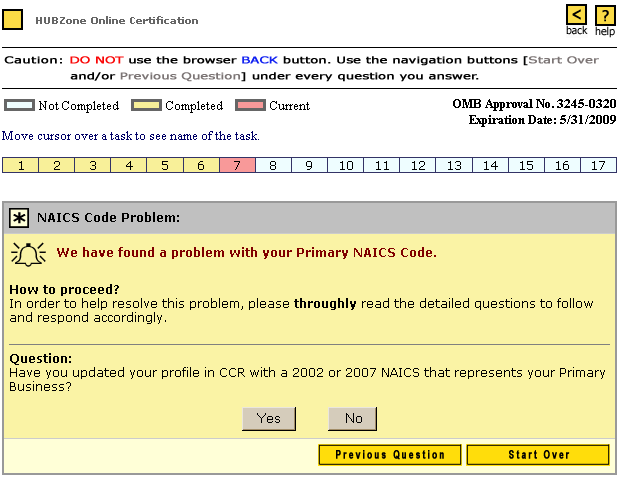Open the help question mark icon
Screen dimensions: 620x480
[x=604, y=15]
